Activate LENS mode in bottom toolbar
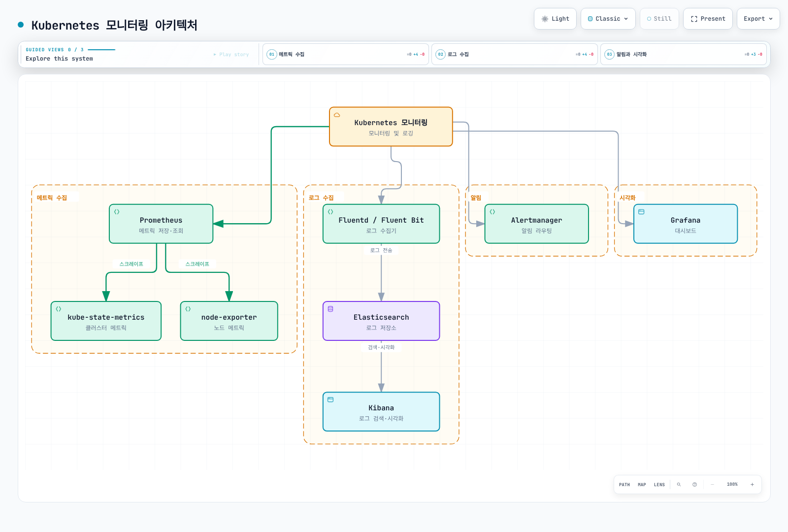The height and width of the screenshot is (532, 788). pos(659,485)
